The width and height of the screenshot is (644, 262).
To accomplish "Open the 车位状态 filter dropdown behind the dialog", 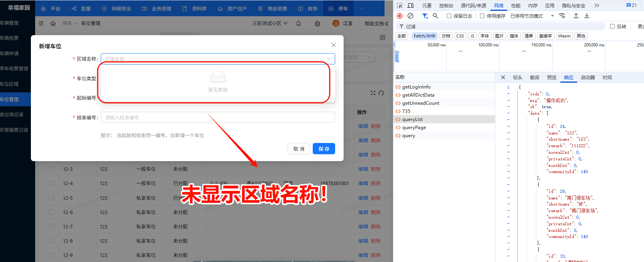I will tap(359, 57).
